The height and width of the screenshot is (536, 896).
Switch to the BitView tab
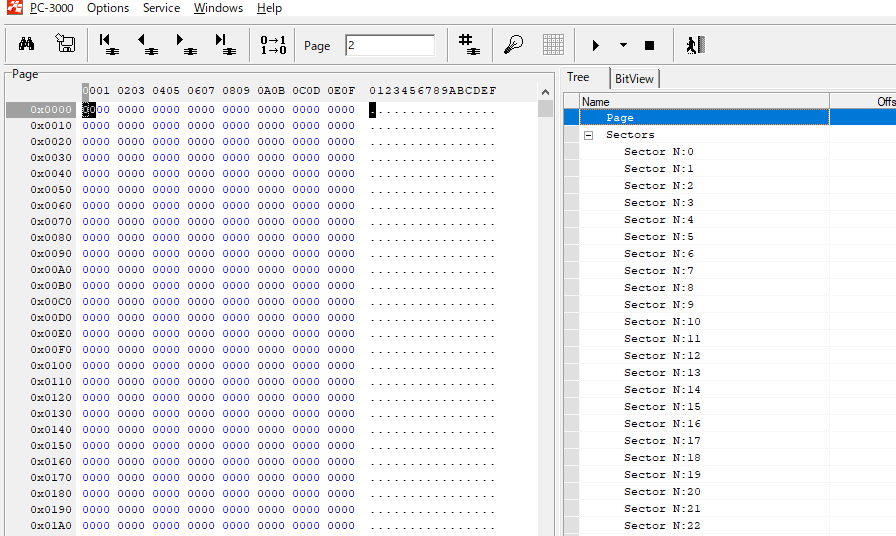point(634,78)
